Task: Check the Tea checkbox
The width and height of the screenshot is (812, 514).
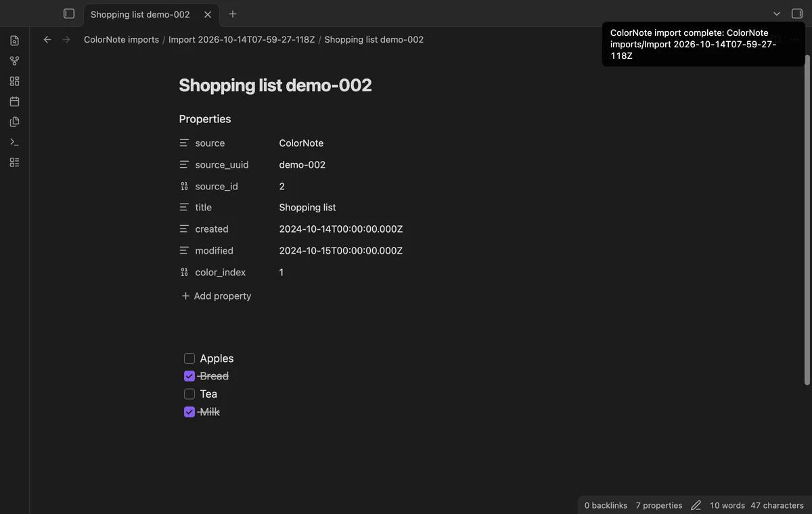Action: coord(189,394)
